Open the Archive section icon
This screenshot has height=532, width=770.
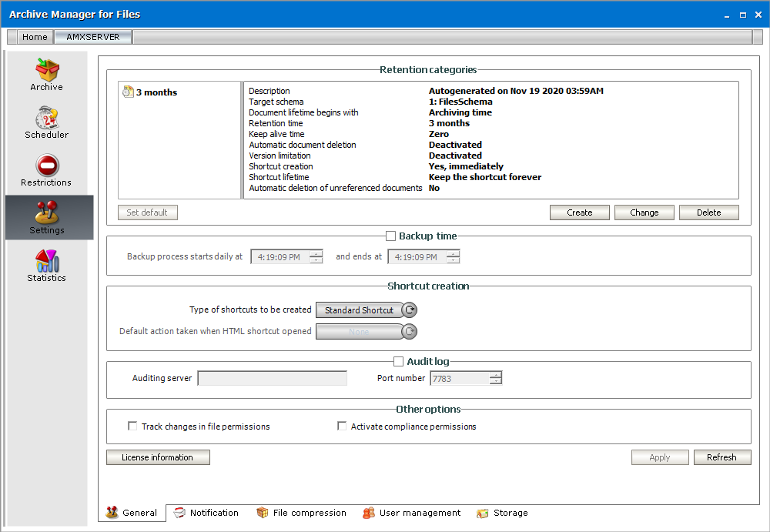coord(47,71)
